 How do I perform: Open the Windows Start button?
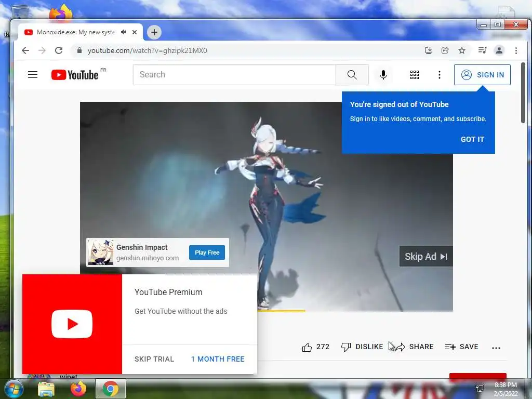point(14,389)
